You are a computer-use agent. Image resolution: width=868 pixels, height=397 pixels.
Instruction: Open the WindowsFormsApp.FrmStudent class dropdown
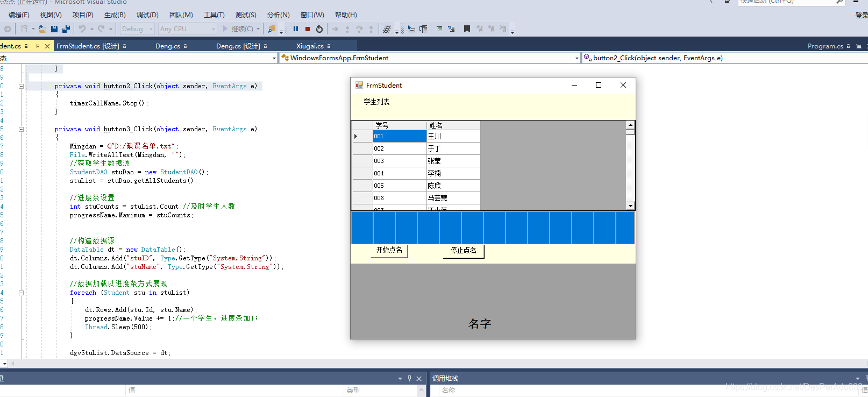click(430, 58)
